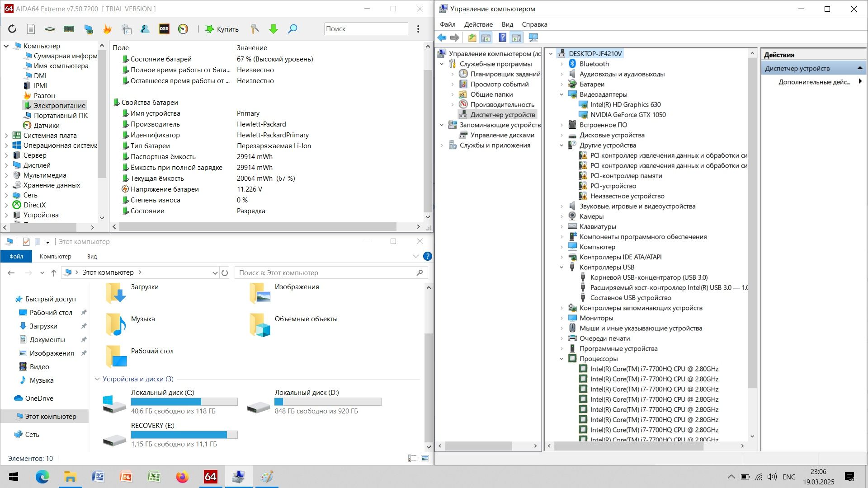
Task: Click back arrow in Computer Management toolbar
Action: [442, 38]
